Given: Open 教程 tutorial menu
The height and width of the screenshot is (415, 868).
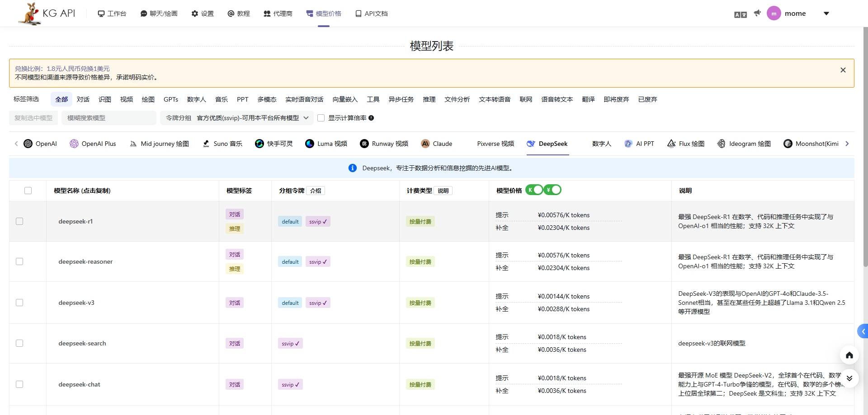Looking at the screenshot, I should point(239,14).
